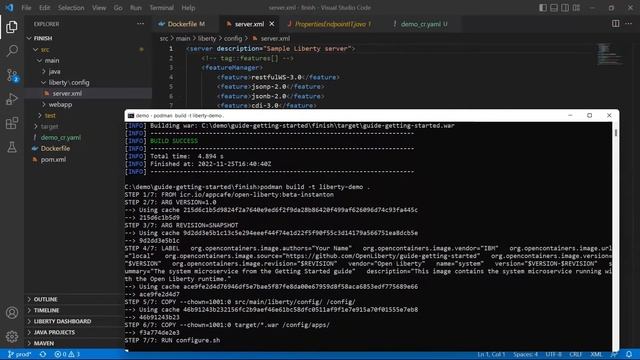Screen dimensions: 640x360
Task: Click the editor minimap preview
Action: pyautogui.click(x=610, y=54)
